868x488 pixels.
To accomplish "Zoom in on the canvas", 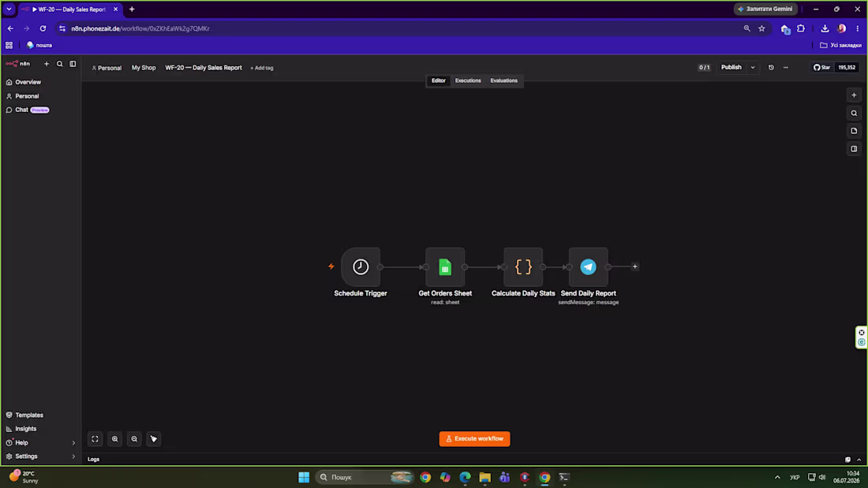I will coord(114,439).
